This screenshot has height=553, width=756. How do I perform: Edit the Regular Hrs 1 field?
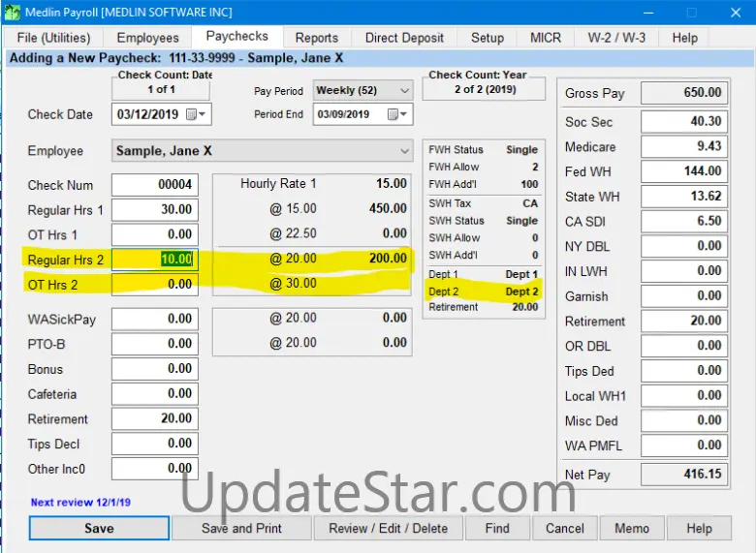point(155,209)
